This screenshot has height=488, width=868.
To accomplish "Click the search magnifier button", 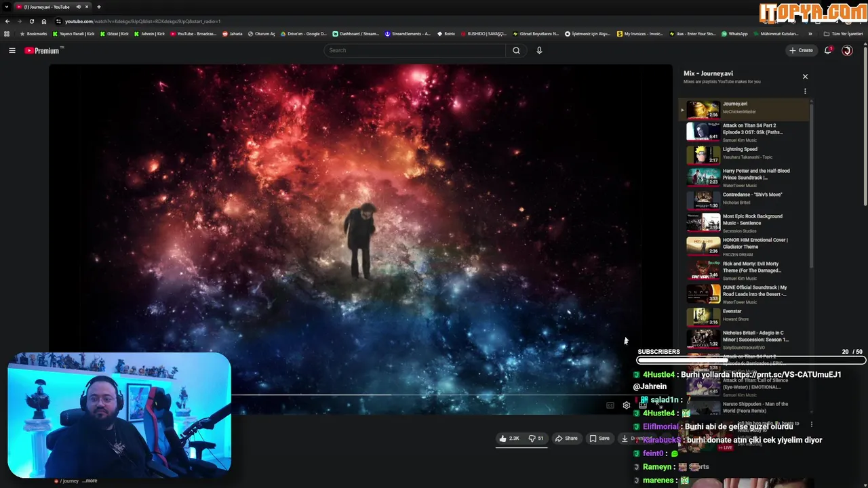I will pos(516,50).
